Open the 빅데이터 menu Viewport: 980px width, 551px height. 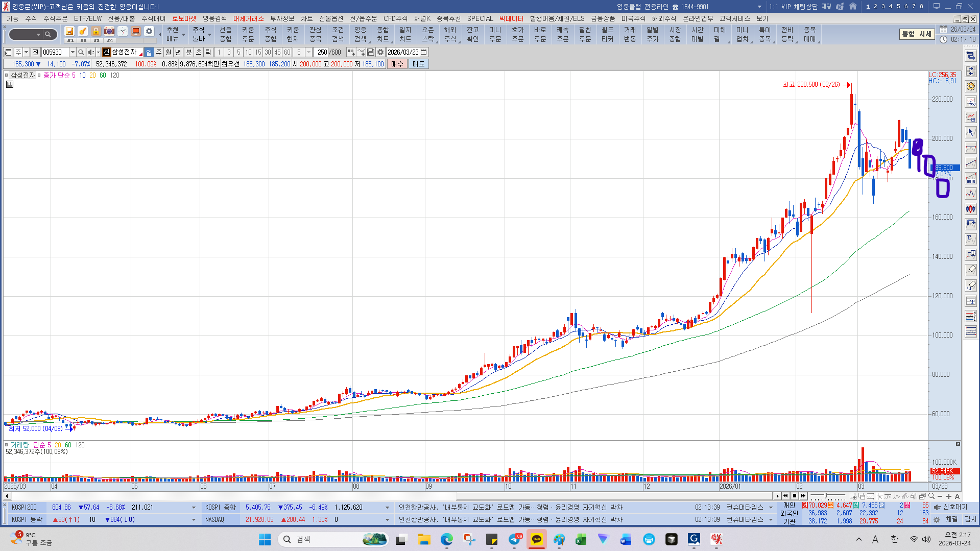click(511, 18)
